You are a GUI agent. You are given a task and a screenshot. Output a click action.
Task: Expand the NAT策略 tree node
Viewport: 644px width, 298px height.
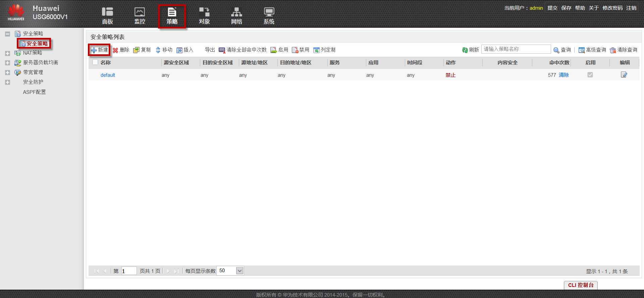point(7,53)
